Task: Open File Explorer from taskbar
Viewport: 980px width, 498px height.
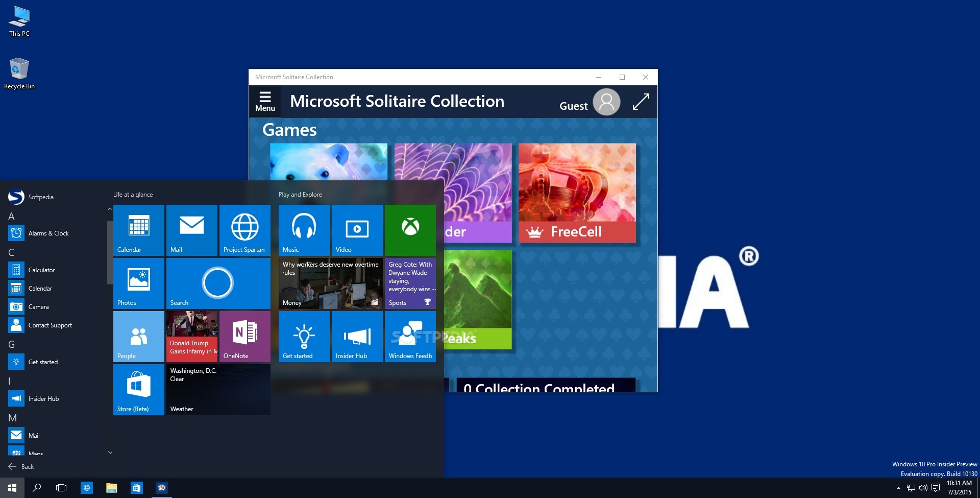Action: 111,488
